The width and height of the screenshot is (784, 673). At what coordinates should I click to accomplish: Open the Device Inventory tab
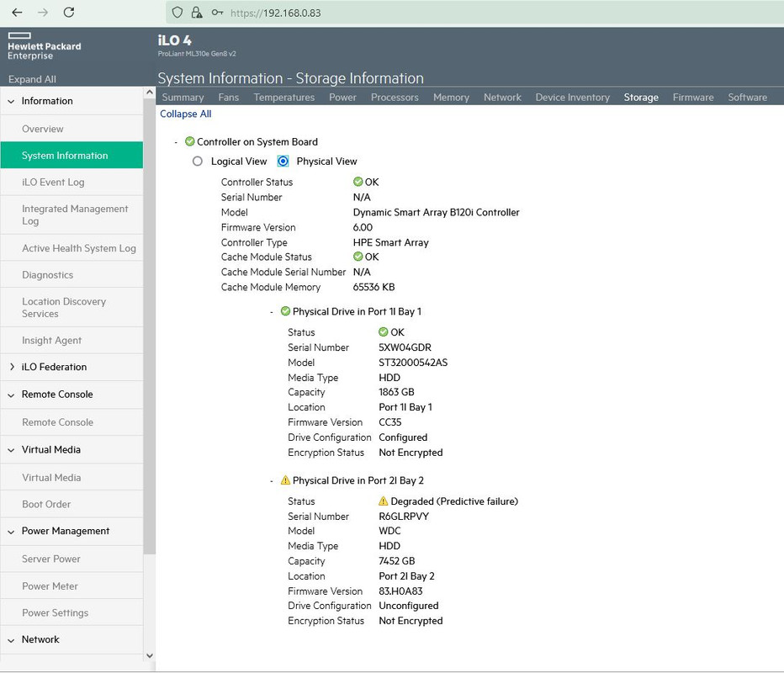(573, 97)
